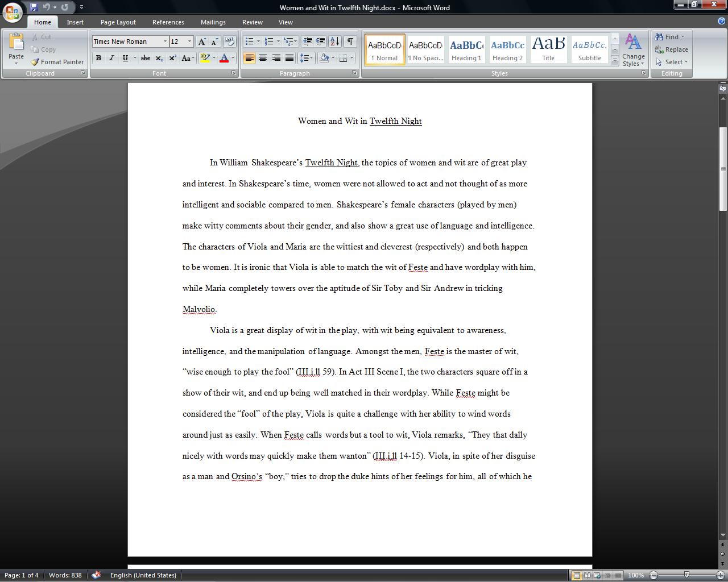Click the Sort icon in Paragraph group

(x=334, y=41)
